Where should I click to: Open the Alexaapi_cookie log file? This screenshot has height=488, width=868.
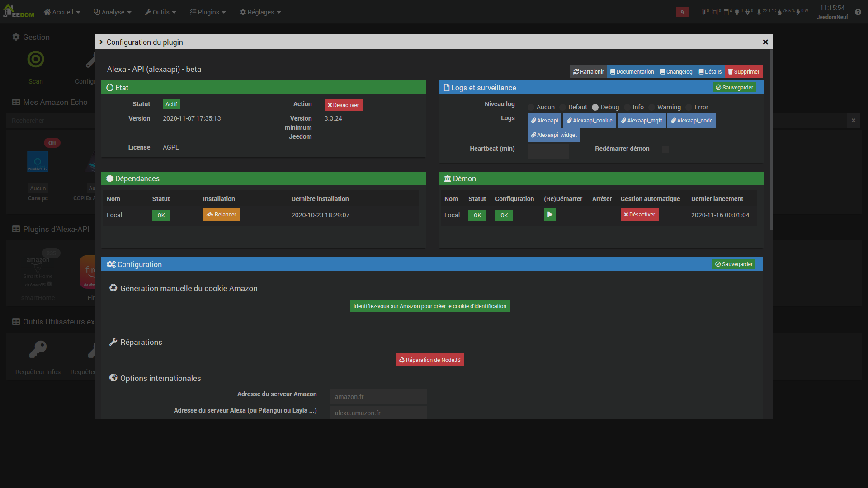pyautogui.click(x=590, y=121)
